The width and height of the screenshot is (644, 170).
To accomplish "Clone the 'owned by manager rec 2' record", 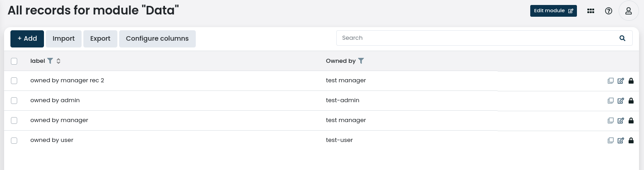I will pos(610,81).
